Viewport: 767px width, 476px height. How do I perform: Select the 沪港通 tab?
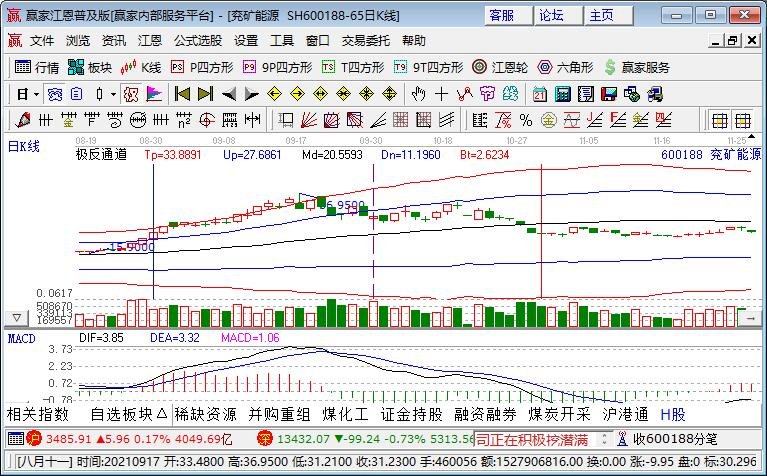(625, 414)
